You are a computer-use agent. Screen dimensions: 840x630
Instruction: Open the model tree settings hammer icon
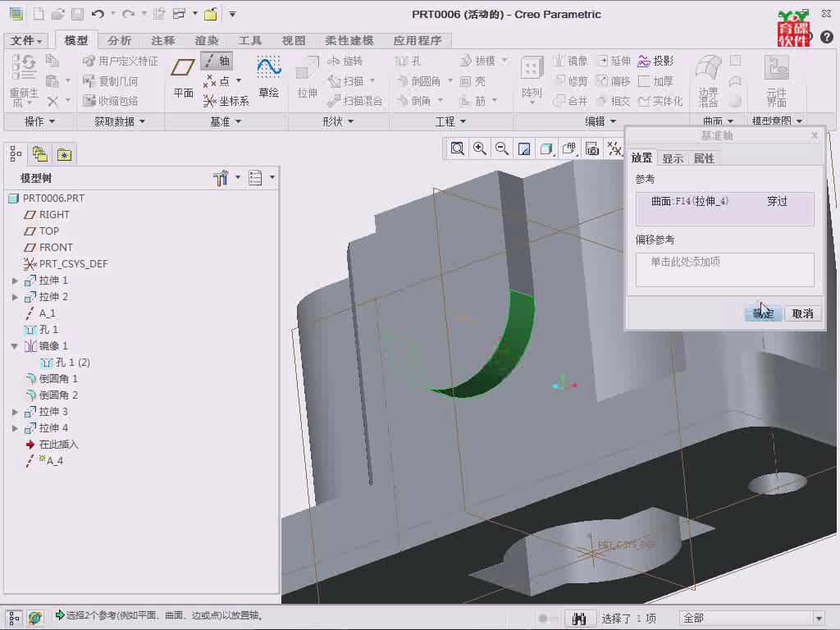pos(221,178)
